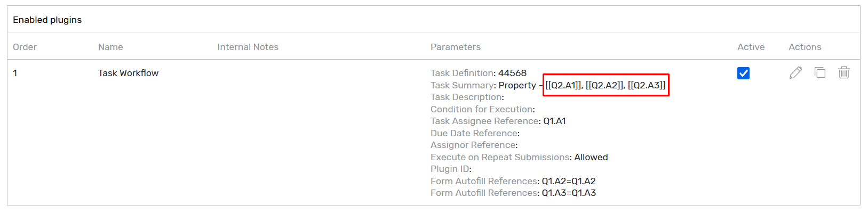Click the Task Assignee Reference Q1.A1 line
Image resolution: width=868 pixels, height=214 pixels.
tap(498, 121)
